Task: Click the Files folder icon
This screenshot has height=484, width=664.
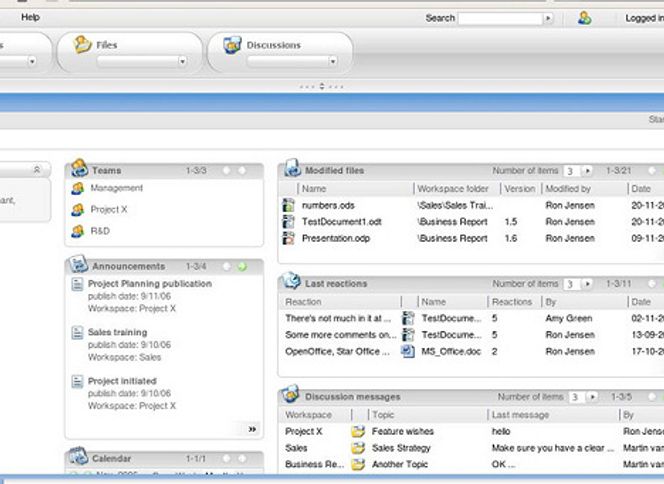Action: [83, 44]
